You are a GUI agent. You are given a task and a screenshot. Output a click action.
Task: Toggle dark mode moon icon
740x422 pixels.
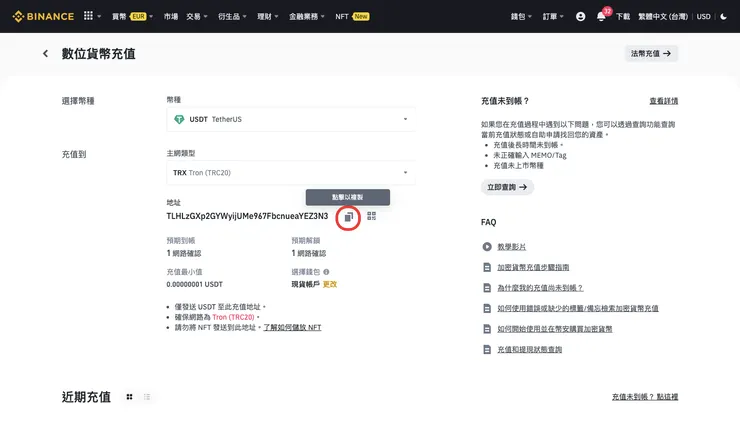point(723,17)
